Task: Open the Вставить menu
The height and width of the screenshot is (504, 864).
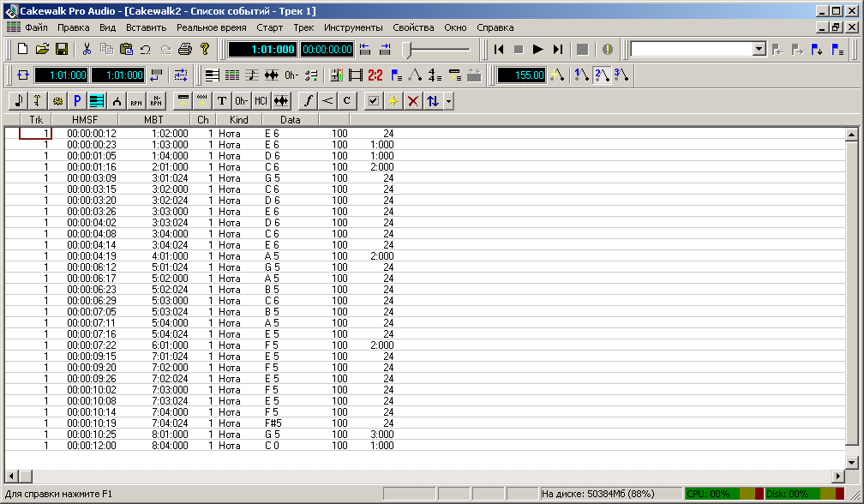Action: [x=146, y=27]
